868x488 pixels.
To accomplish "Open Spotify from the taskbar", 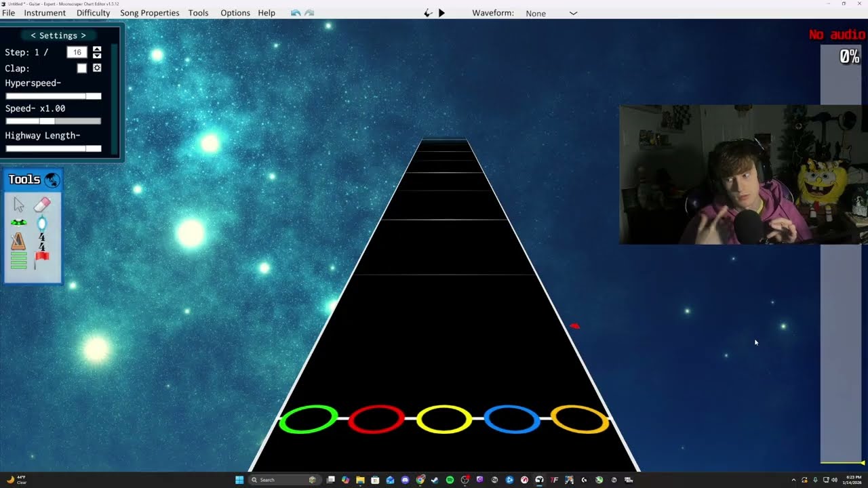I will click(450, 480).
